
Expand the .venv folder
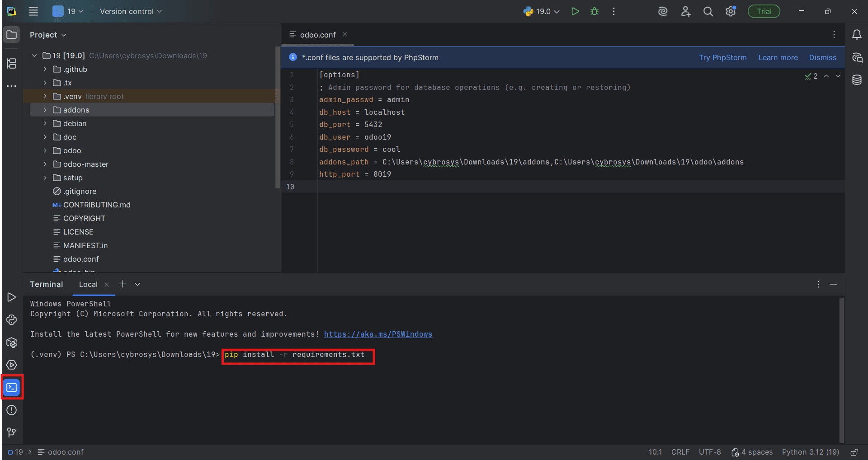[x=45, y=96]
